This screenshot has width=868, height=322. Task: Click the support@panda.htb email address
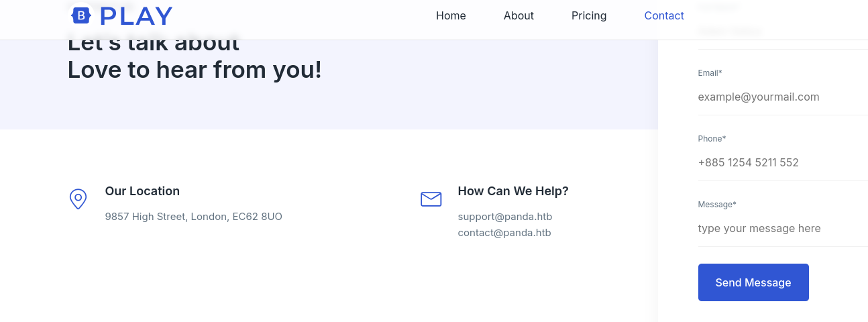[x=505, y=217]
